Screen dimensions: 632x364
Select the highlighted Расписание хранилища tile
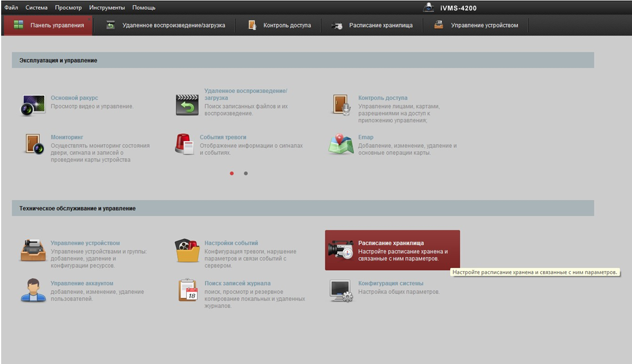(x=392, y=250)
